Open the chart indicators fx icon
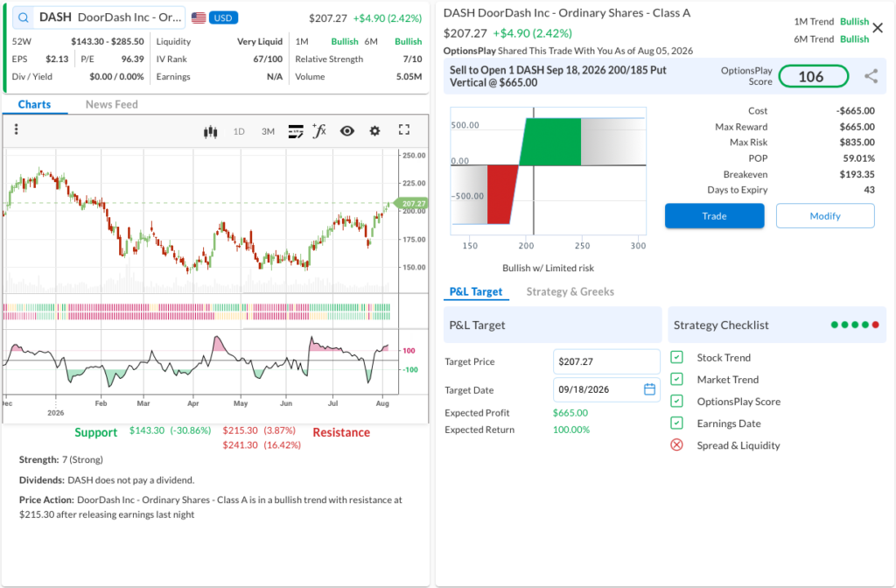The height and width of the screenshot is (588, 896). 319,131
